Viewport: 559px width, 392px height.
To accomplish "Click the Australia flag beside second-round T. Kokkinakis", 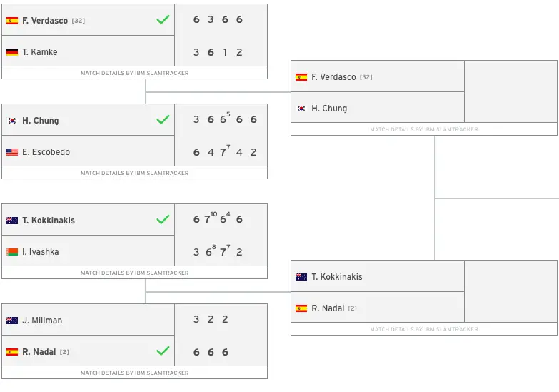I will (301, 277).
